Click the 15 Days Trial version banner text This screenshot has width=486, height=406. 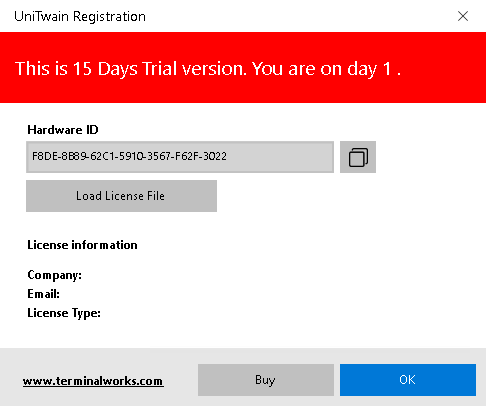click(x=208, y=69)
